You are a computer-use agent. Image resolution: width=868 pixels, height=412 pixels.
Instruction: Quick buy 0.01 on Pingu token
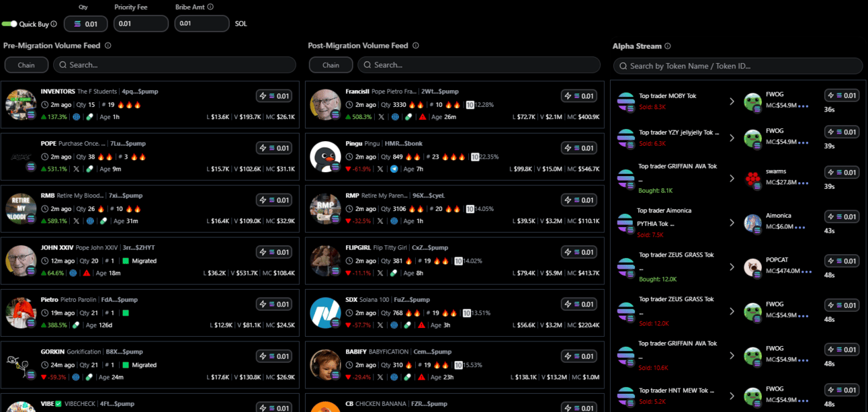tap(578, 148)
